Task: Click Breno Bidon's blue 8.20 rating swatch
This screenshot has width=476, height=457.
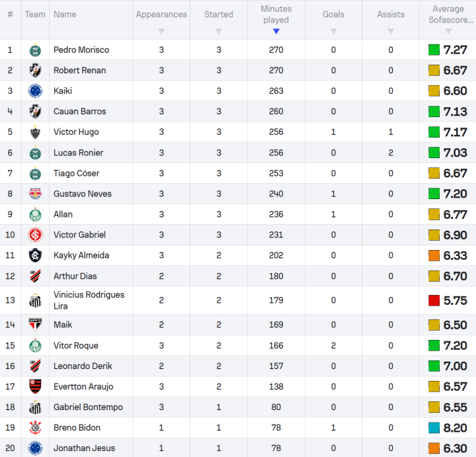Action: (434, 428)
